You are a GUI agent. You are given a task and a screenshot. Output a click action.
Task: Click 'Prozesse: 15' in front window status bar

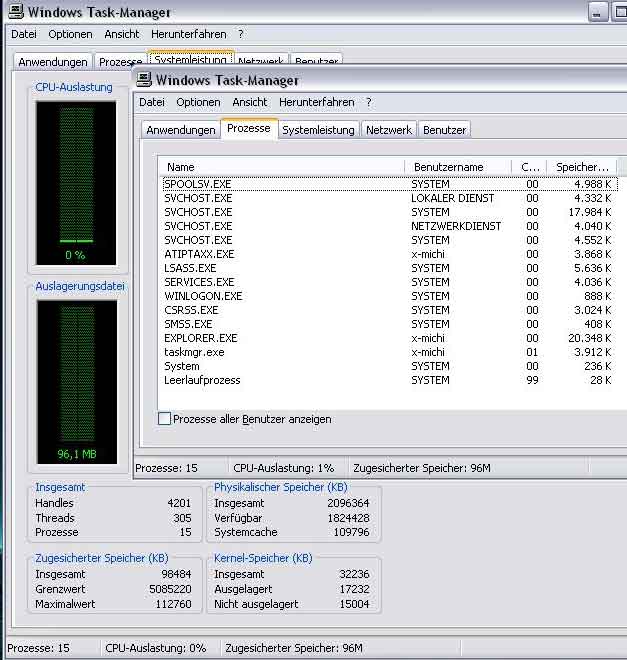pyautogui.click(x=166, y=468)
